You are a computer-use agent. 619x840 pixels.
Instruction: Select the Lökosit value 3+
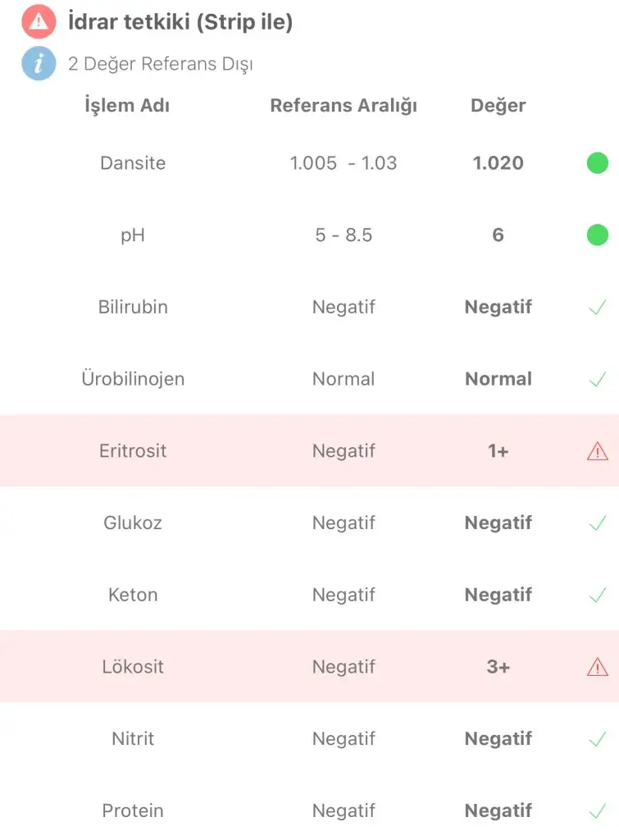[498, 667]
